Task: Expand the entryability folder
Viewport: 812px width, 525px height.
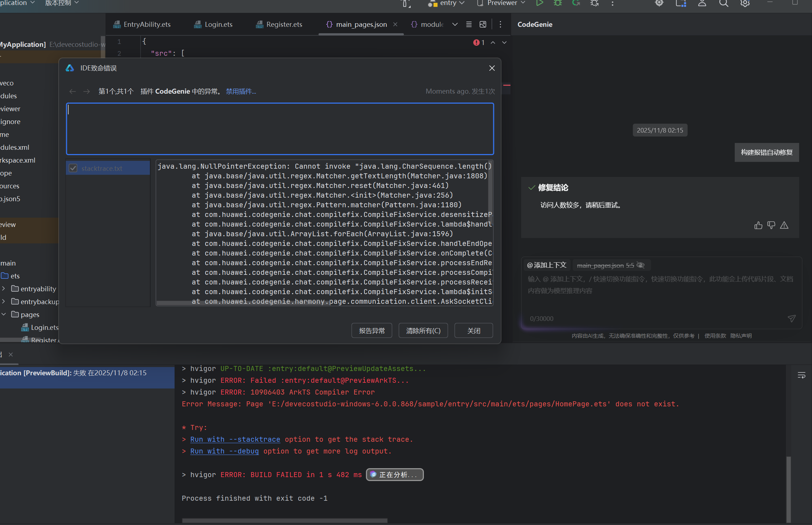Action: (x=4, y=289)
